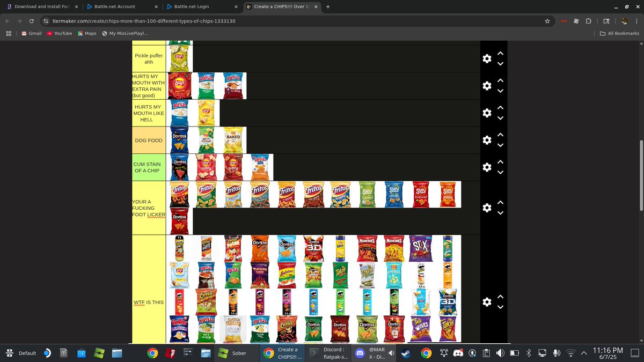Image resolution: width=644 pixels, height=362 pixels.
Task: Open My MixLivePlaylist bookmark
Action: [x=125, y=33]
